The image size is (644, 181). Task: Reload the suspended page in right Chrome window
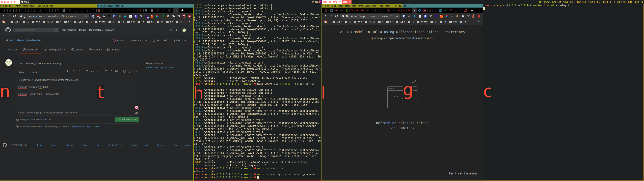[336, 16]
